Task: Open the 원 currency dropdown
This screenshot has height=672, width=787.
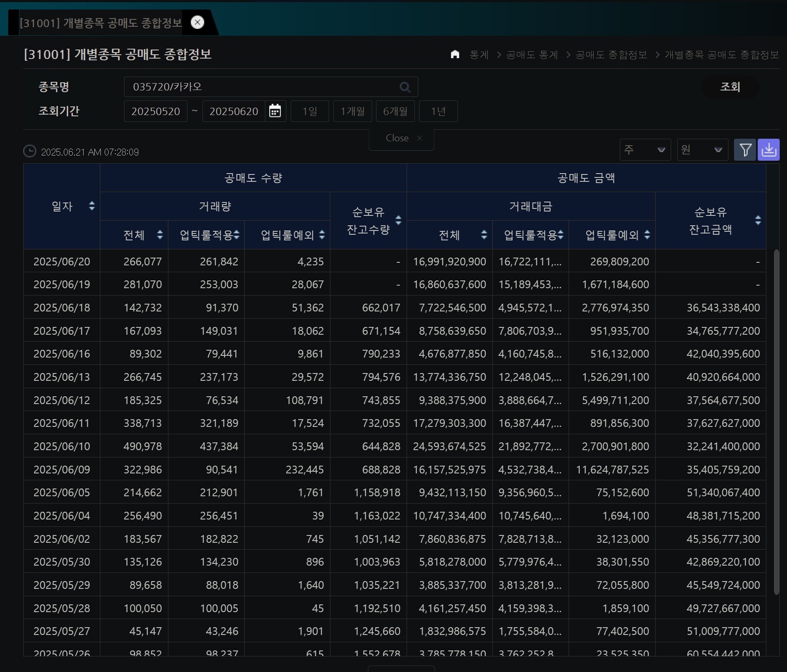Action: pos(702,150)
